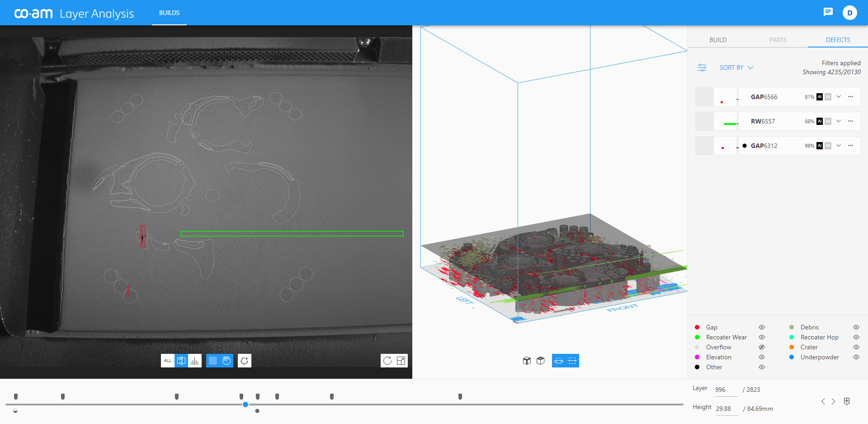Select the laser scan image mode icon
Image resolution: width=868 pixels, height=424 pixels.
pos(195,361)
